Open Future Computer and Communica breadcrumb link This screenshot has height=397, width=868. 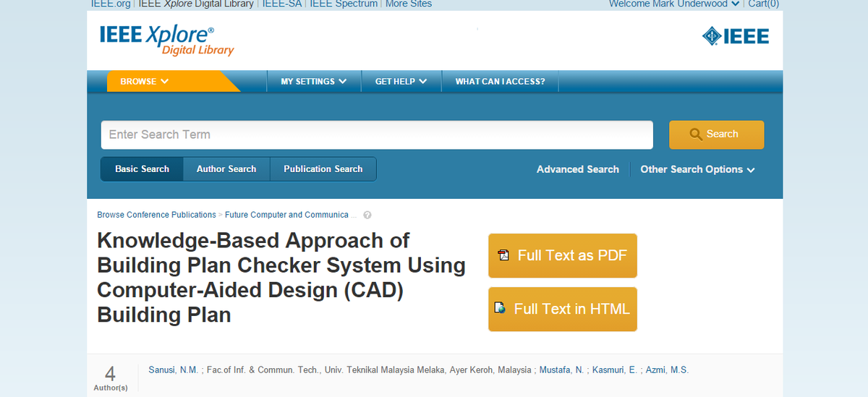286,215
